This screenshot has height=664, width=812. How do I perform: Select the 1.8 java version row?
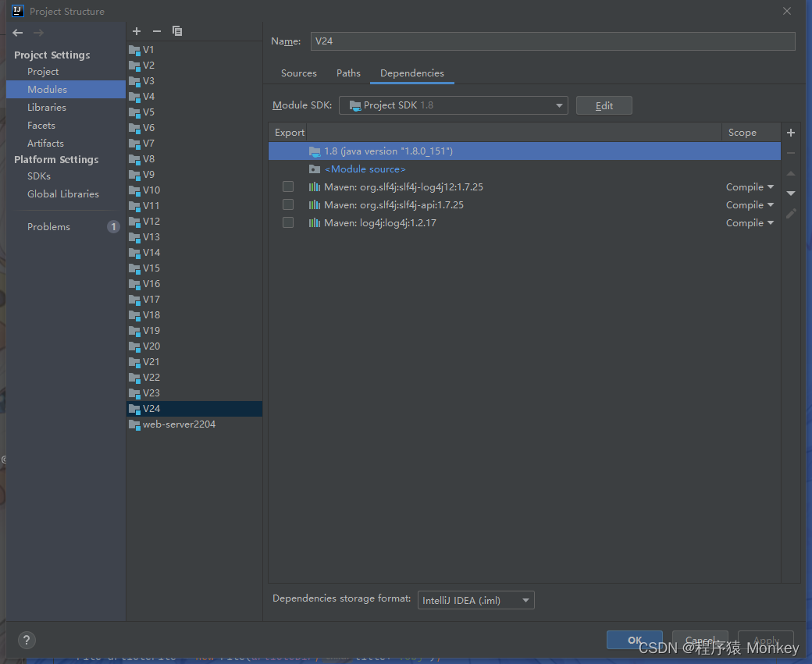click(x=524, y=151)
